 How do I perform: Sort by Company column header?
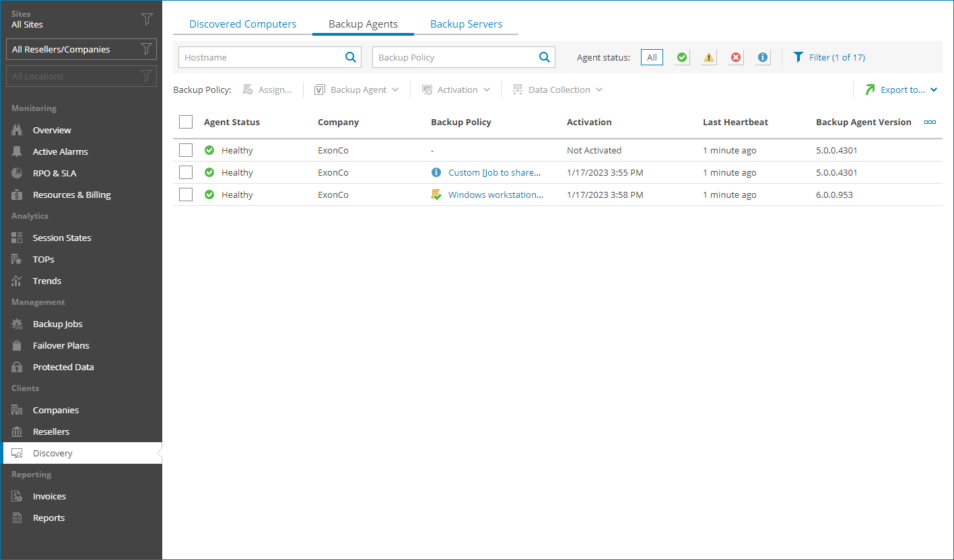point(338,122)
